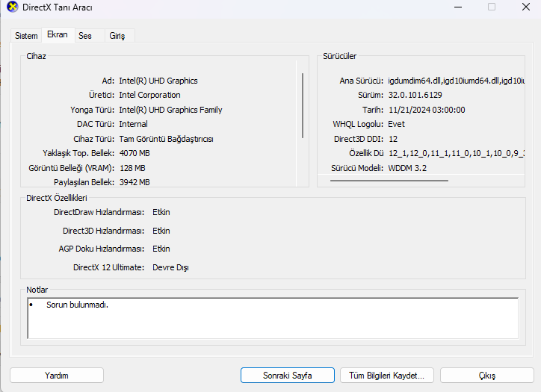The height and width of the screenshot is (392, 541).
Task: Click the DAC Türü value Internal
Action: (x=133, y=124)
